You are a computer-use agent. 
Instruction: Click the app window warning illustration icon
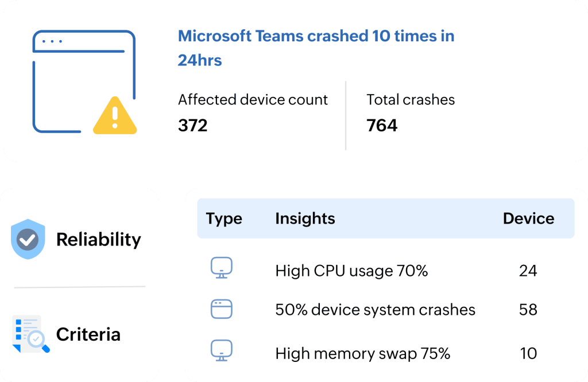click(x=84, y=82)
